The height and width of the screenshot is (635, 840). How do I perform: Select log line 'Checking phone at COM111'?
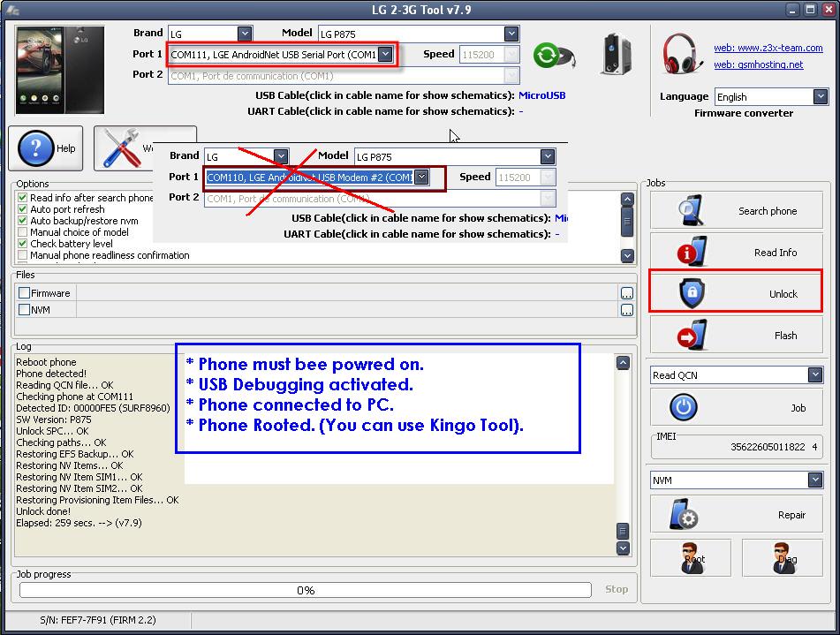(x=74, y=397)
